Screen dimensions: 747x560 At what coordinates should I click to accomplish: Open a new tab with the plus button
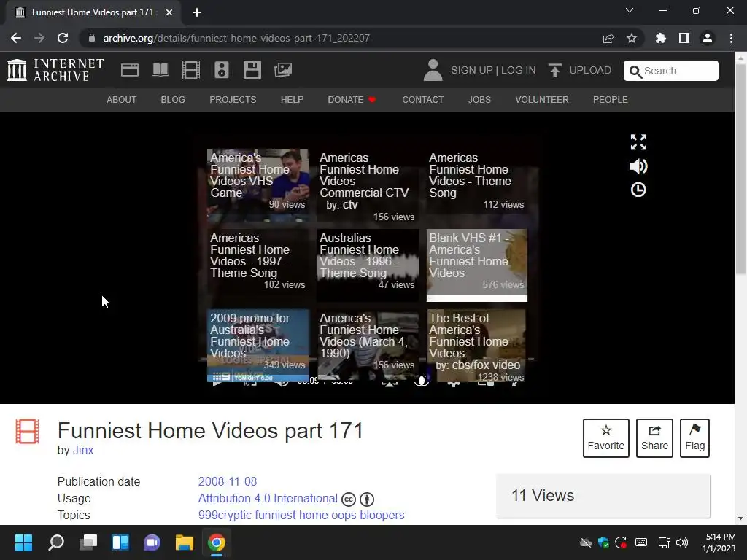click(197, 12)
